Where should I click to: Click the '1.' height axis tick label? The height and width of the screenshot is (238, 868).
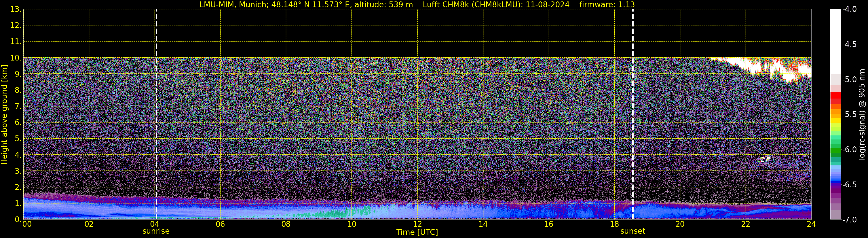point(18,203)
